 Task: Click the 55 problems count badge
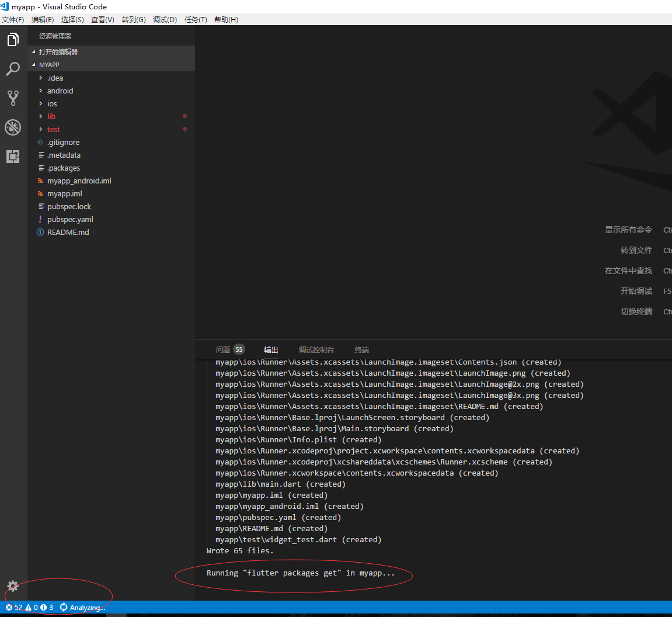click(239, 349)
